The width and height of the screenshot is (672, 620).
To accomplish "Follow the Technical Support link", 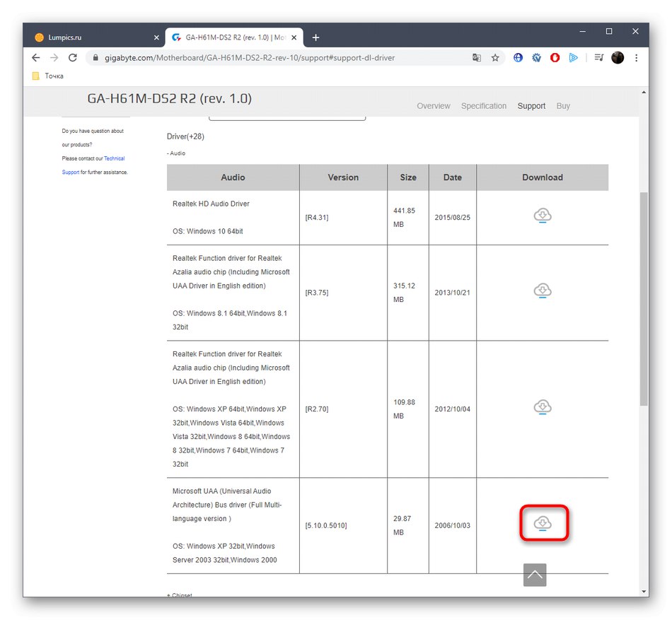I will point(115,158).
